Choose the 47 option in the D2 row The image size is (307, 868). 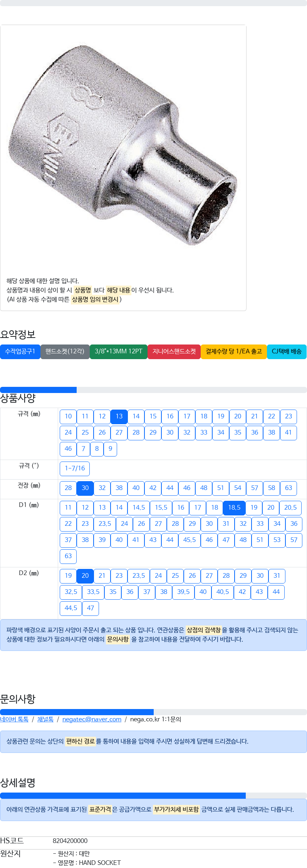point(91,608)
